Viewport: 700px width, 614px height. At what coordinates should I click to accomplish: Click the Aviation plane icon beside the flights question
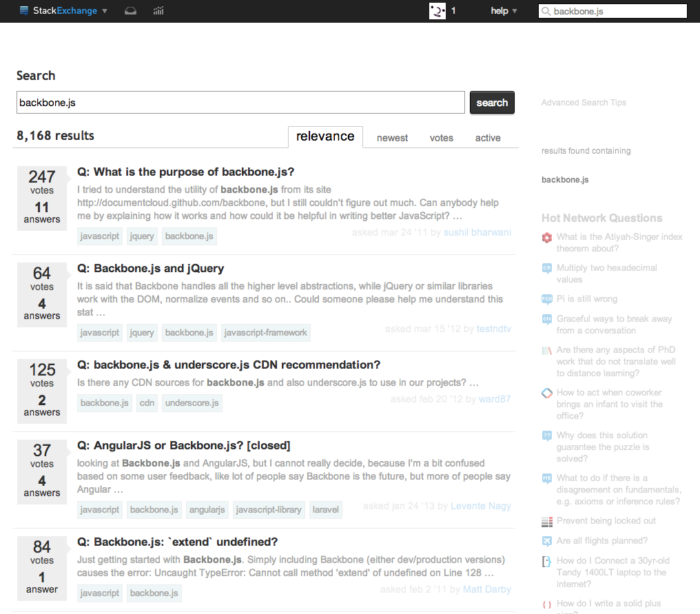click(547, 540)
